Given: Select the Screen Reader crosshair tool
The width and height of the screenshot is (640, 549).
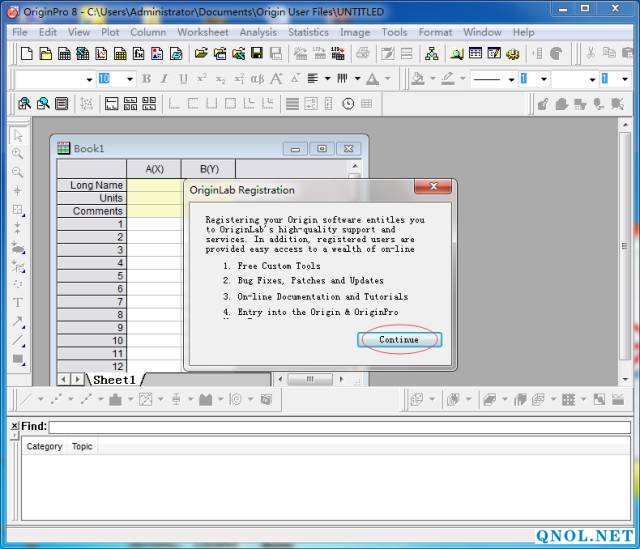Looking at the screenshot, I should [17, 191].
